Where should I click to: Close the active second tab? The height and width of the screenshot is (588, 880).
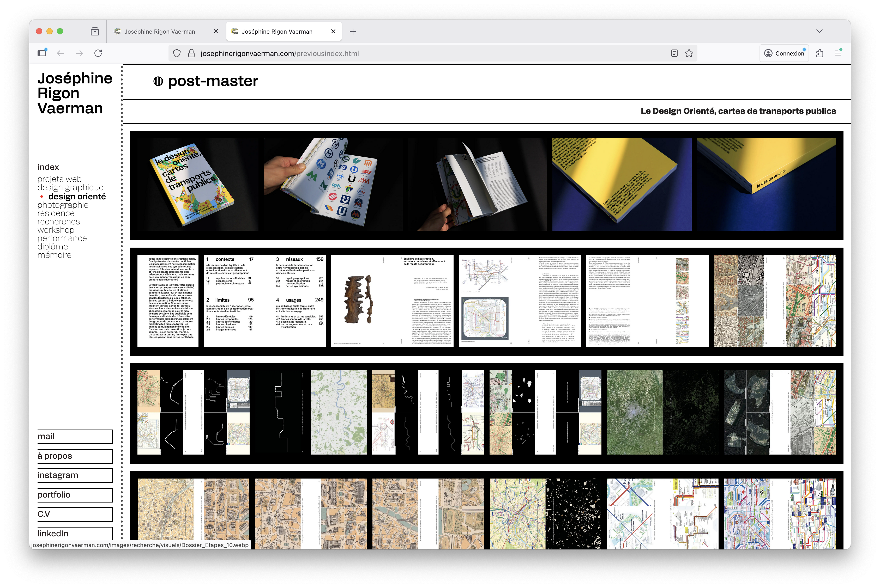333,32
